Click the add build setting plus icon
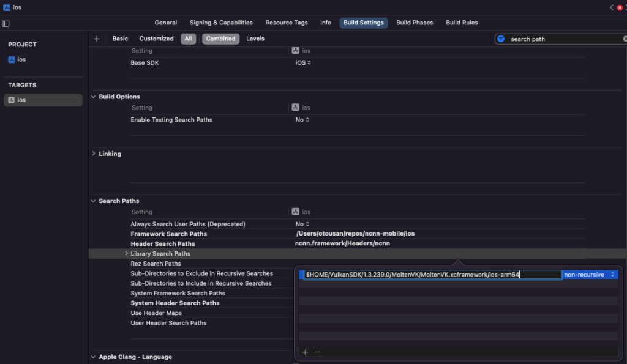This screenshot has width=627, height=364. (97, 39)
